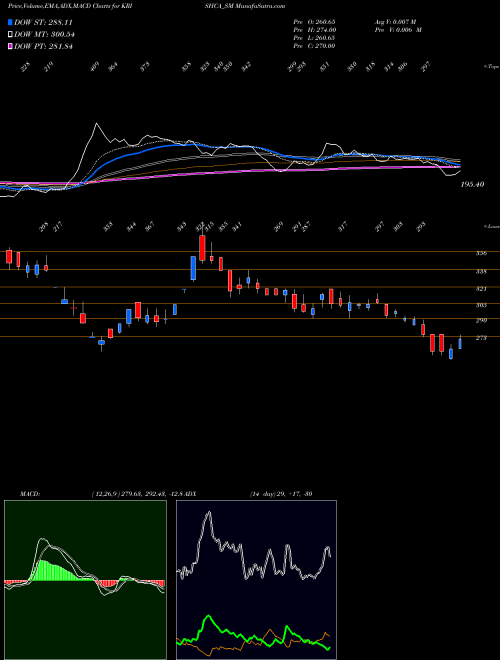The width and height of the screenshot is (500, 660).
Task: Click the magenta DOW PT legend swatch
Action: point(10,46)
